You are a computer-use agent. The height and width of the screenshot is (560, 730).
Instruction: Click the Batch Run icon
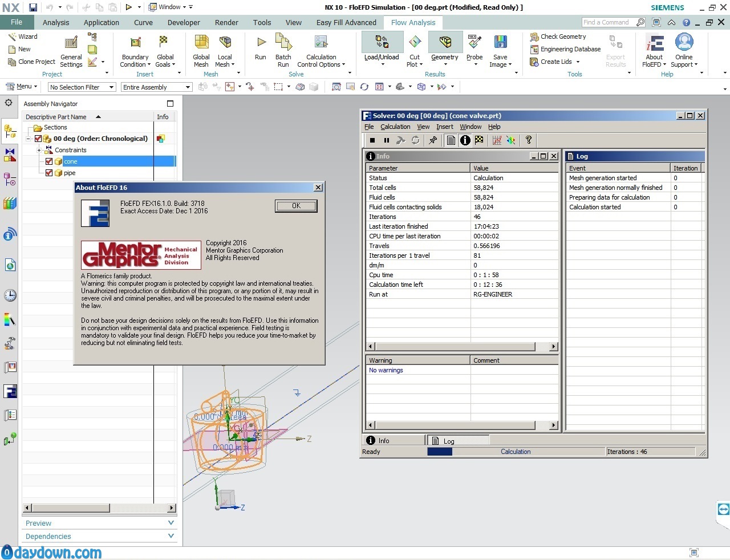tap(283, 42)
